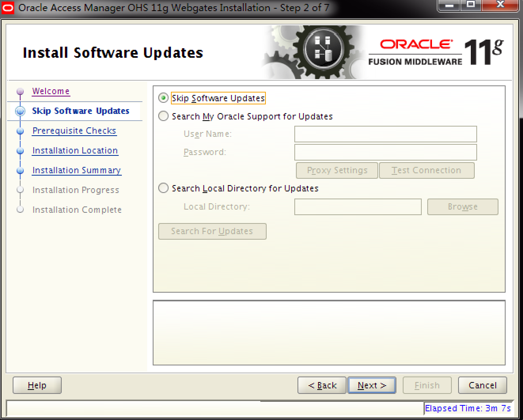Click the Installation Progress bullet icon
The width and height of the screenshot is (523, 420).
point(20,190)
